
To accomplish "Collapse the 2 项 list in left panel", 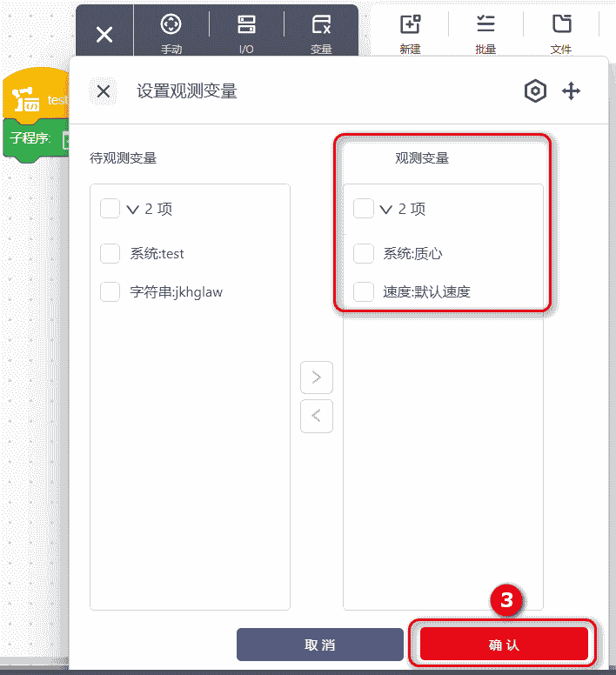I will click(x=133, y=210).
